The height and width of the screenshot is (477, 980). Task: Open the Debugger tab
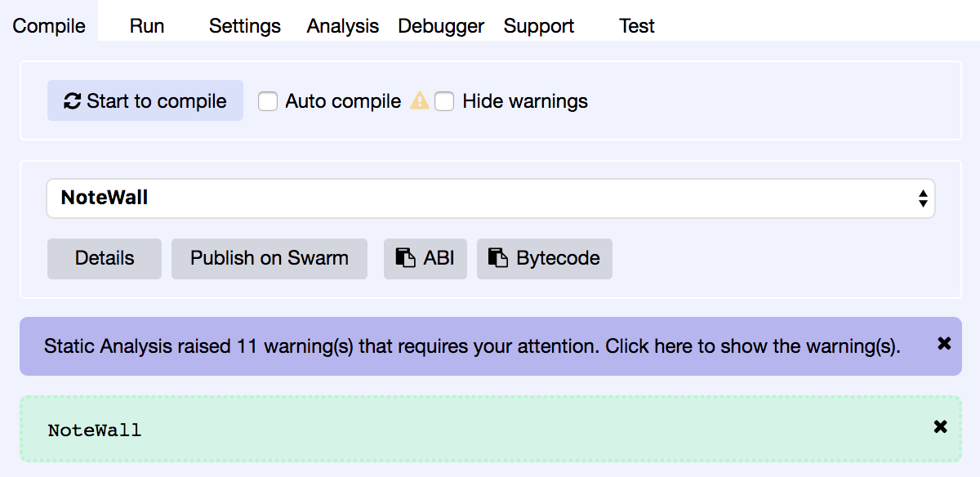tap(441, 26)
